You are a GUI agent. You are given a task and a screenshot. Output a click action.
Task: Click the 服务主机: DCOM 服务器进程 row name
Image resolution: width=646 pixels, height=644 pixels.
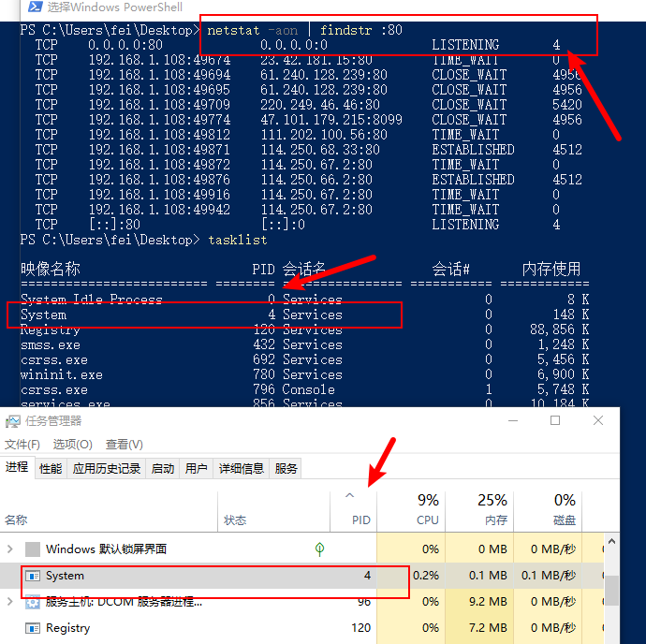click(x=124, y=602)
